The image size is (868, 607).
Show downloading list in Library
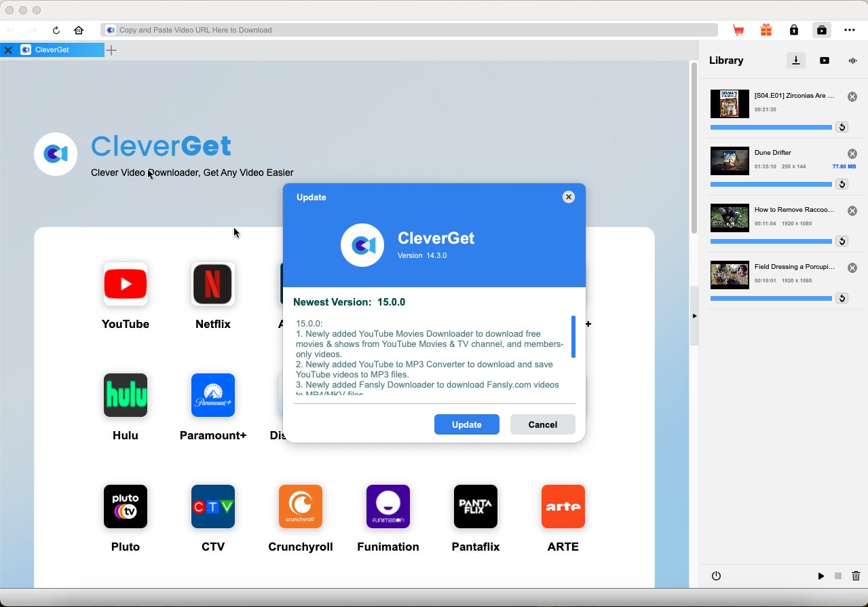(x=796, y=60)
